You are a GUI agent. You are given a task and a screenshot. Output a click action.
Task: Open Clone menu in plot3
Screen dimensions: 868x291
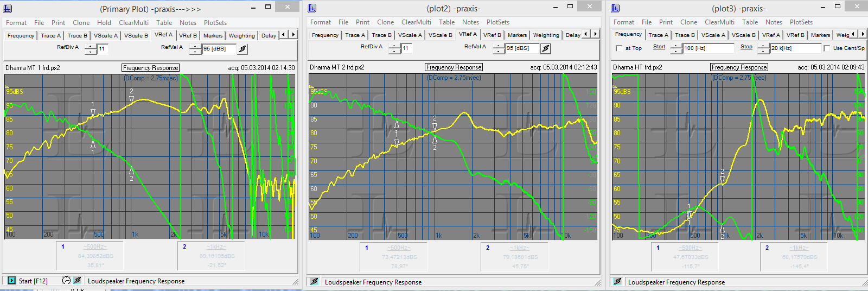coord(689,22)
